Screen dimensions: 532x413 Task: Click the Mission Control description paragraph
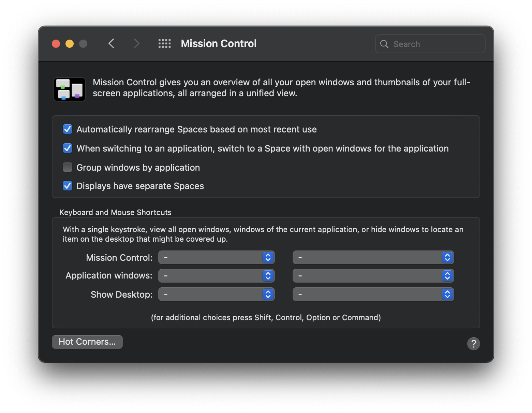point(281,88)
